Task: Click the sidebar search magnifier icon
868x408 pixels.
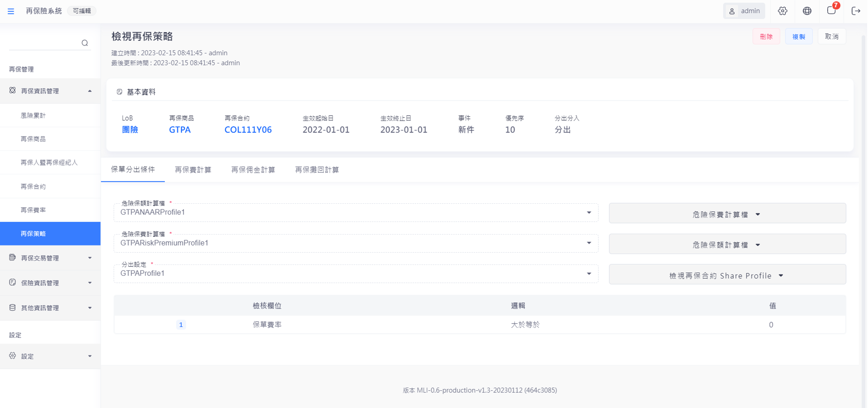Action: [x=85, y=43]
